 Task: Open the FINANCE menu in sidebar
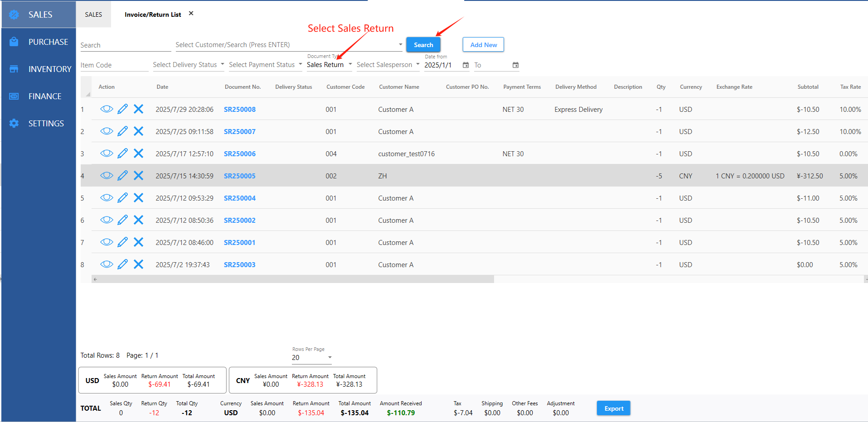tap(44, 96)
